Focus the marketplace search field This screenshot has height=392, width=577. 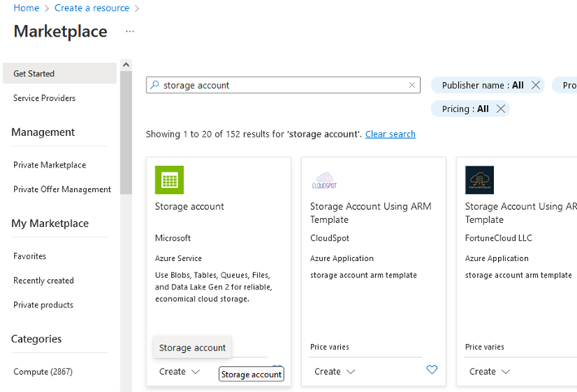click(283, 85)
